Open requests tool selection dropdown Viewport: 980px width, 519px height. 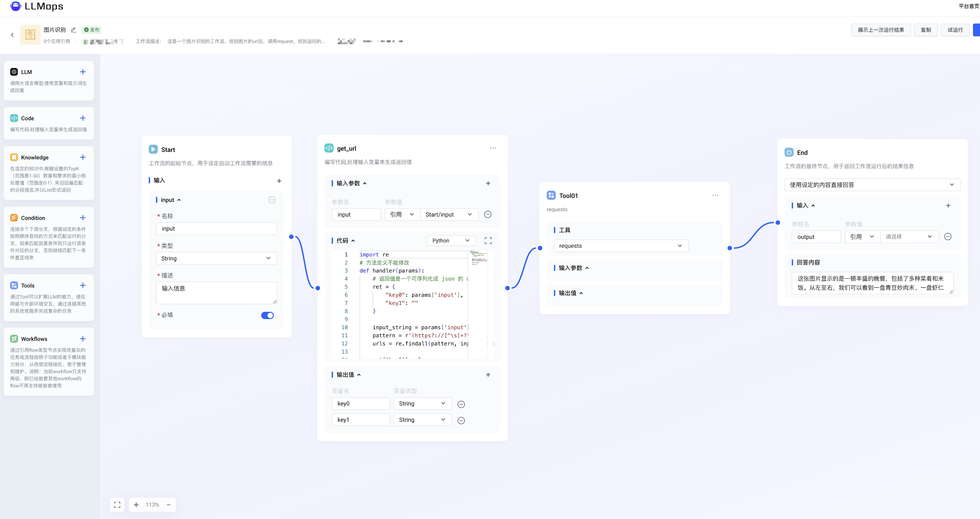[x=620, y=246]
